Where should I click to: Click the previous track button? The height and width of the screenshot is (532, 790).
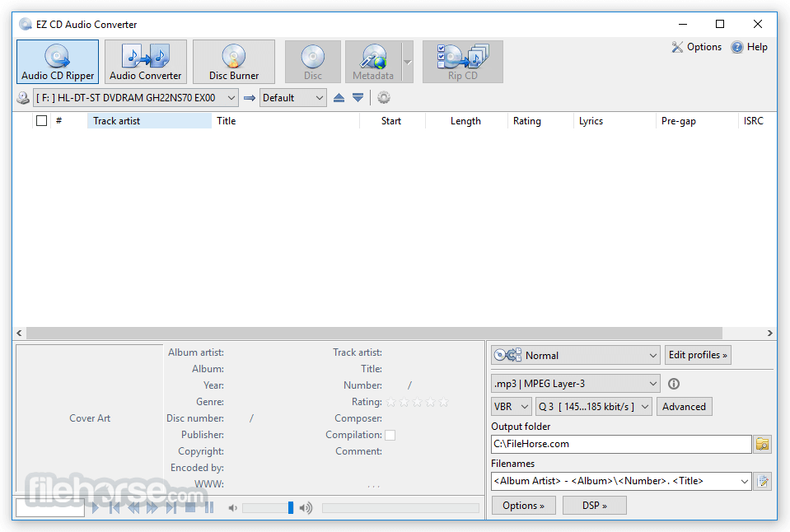[115, 507]
